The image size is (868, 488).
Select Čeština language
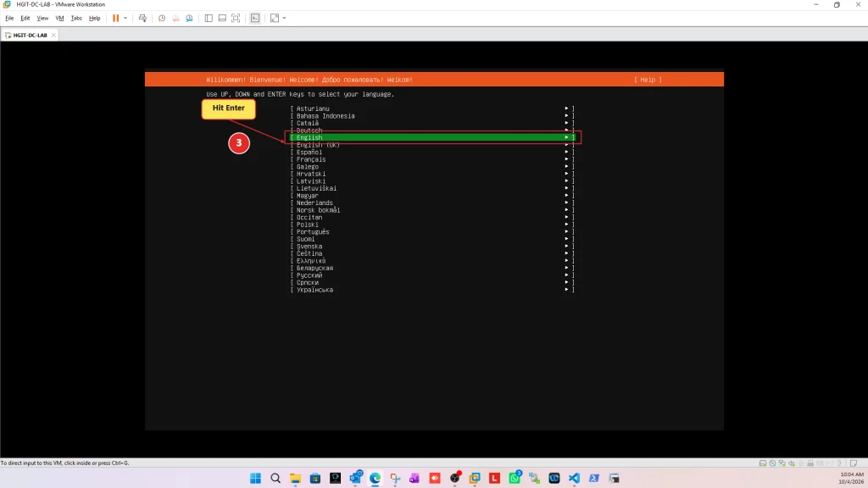pos(432,253)
